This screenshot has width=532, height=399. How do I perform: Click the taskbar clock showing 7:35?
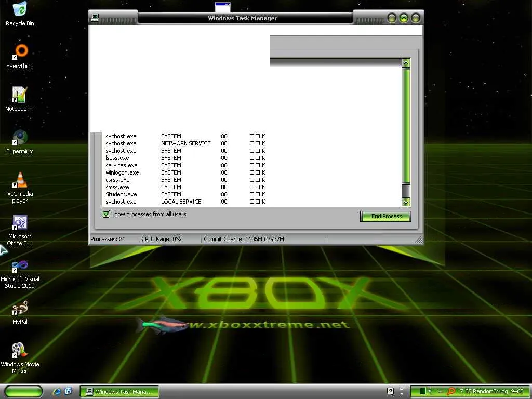(464, 391)
